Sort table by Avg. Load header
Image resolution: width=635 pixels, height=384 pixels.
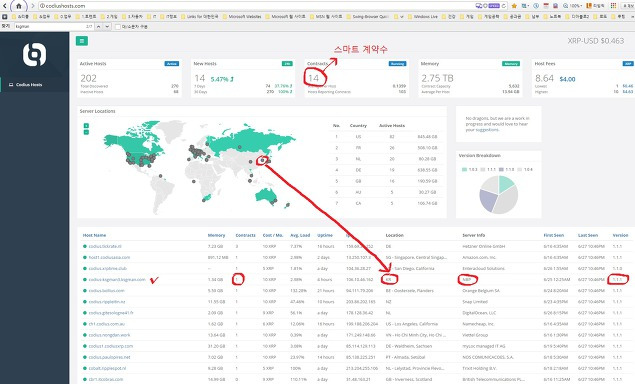(300, 235)
